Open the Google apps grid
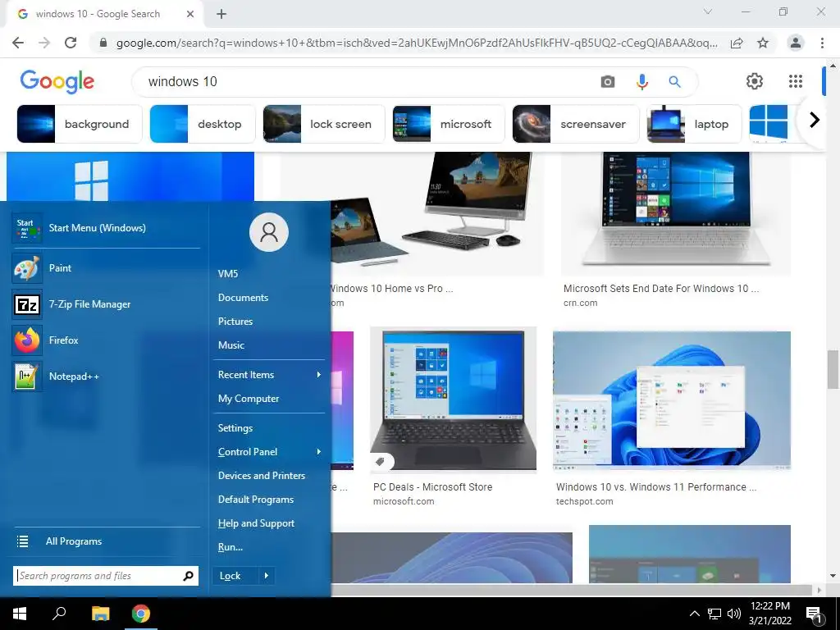The image size is (840, 630). pyautogui.click(x=796, y=81)
